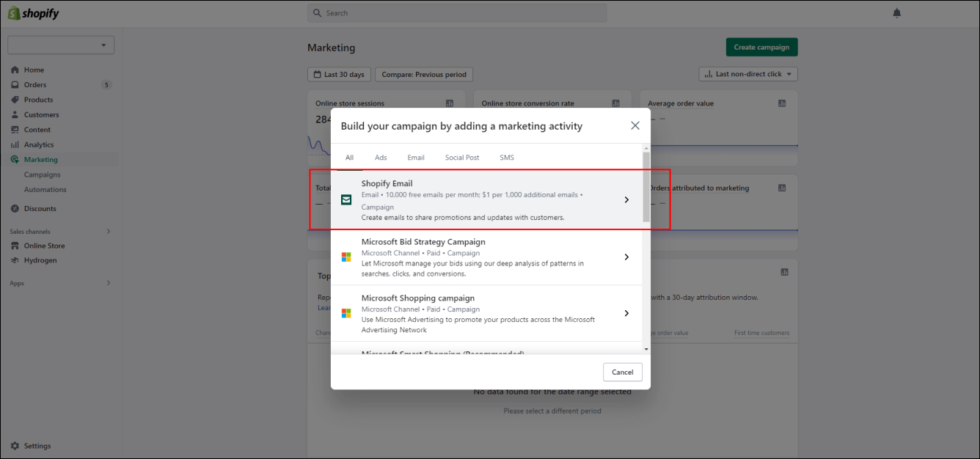The height and width of the screenshot is (459, 980).
Task: Switch to the Social Post tab
Action: coord(462,158)
